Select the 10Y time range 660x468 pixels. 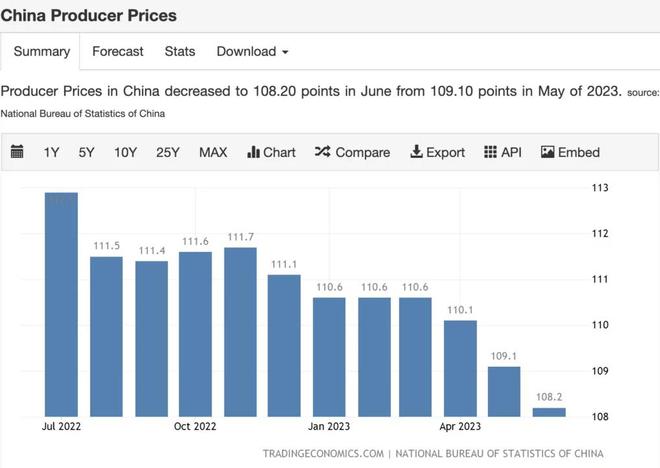125,152
